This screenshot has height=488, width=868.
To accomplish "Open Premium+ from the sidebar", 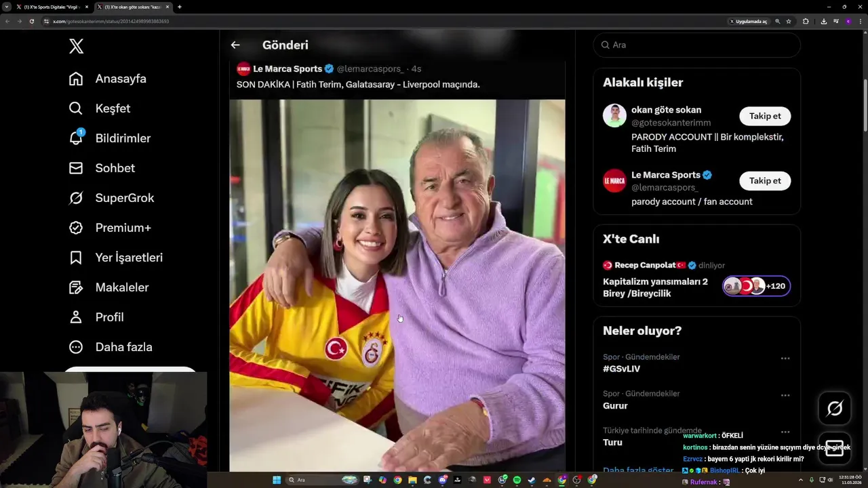I will tap(110, 228).
